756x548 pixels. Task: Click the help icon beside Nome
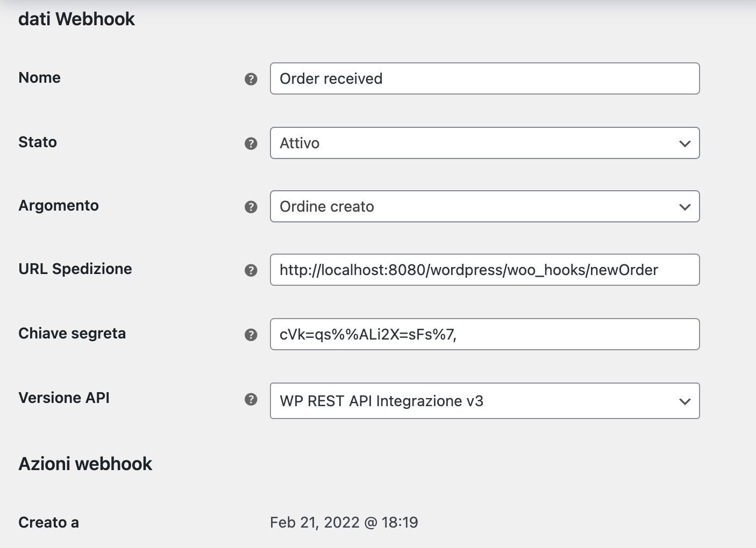tap(251, 79)
